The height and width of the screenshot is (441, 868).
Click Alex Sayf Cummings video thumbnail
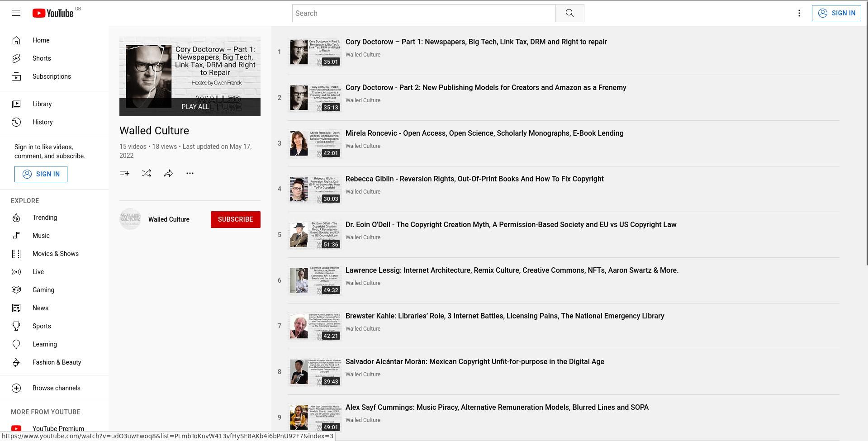[315, 417]
